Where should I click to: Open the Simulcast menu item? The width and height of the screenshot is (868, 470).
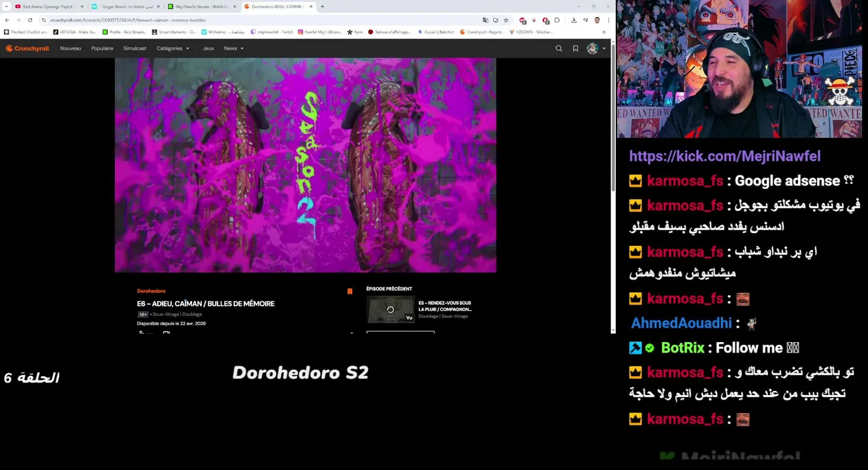pos(135,48)
